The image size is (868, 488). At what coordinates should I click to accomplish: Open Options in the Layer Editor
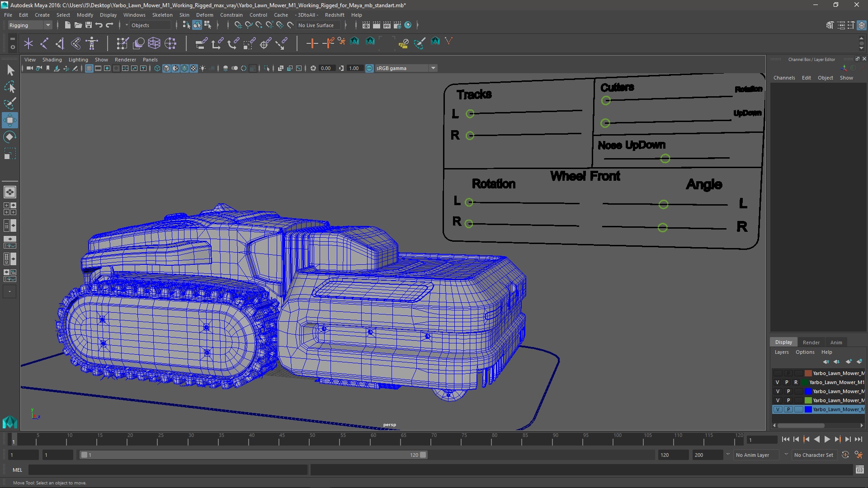[x=805, y=352]
